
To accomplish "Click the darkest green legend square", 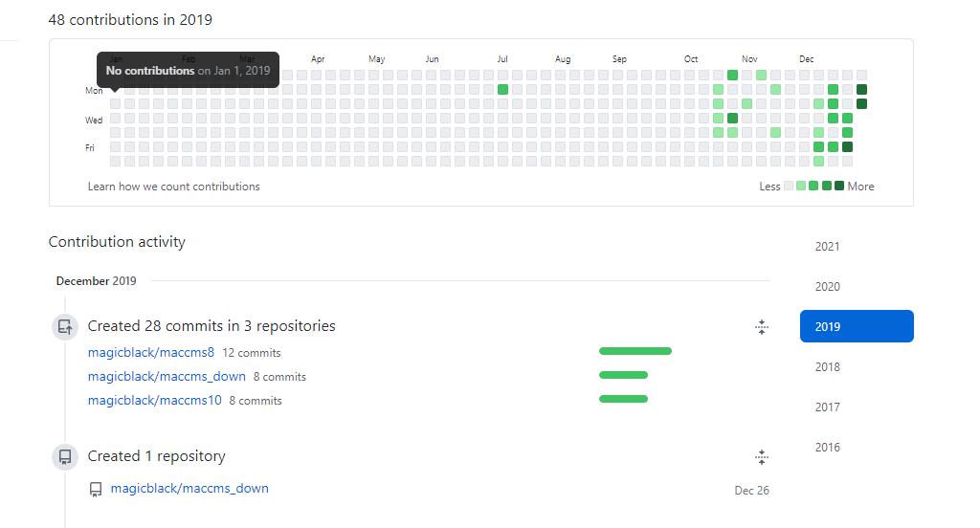I will click(x=839, y=186).
